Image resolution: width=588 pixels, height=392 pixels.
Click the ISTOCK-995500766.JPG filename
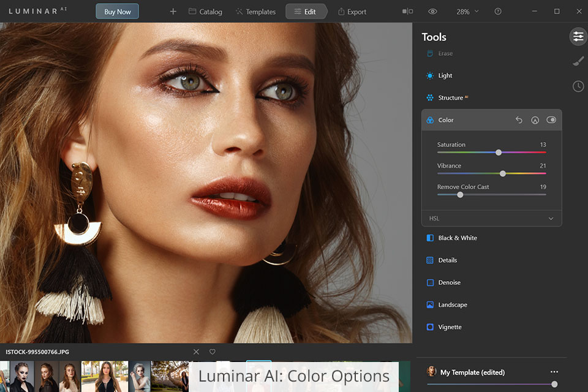pyautogui.click(x=37, y=352)
